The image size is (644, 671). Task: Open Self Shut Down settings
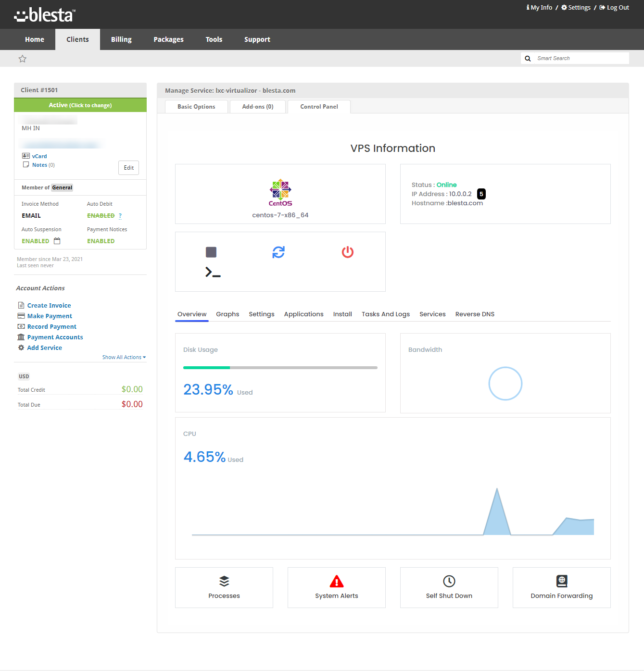[449, 586]
